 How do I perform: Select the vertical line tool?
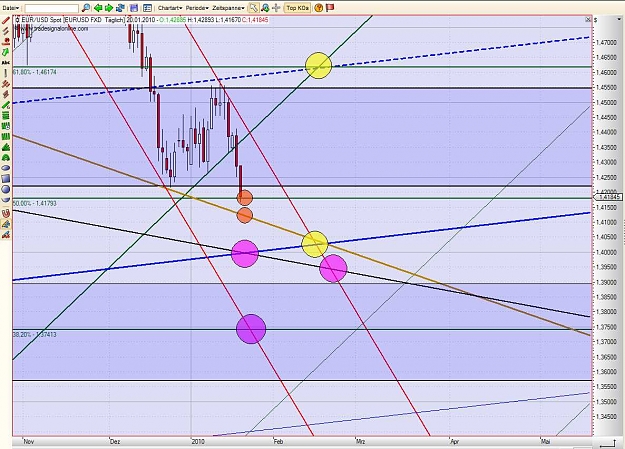[x=6, y=73]
